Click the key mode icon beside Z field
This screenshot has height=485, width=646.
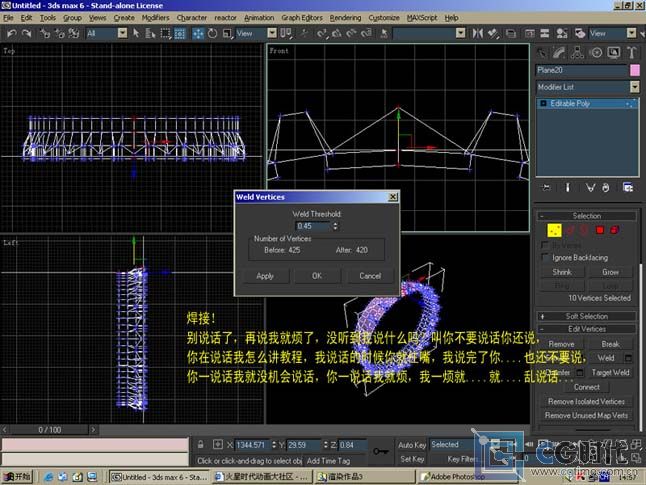point(381,452)
